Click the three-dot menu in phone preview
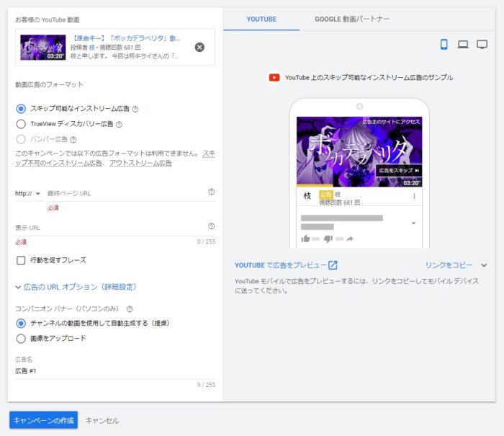The height and width of the screenshot is (436, 504). (414, 196)
